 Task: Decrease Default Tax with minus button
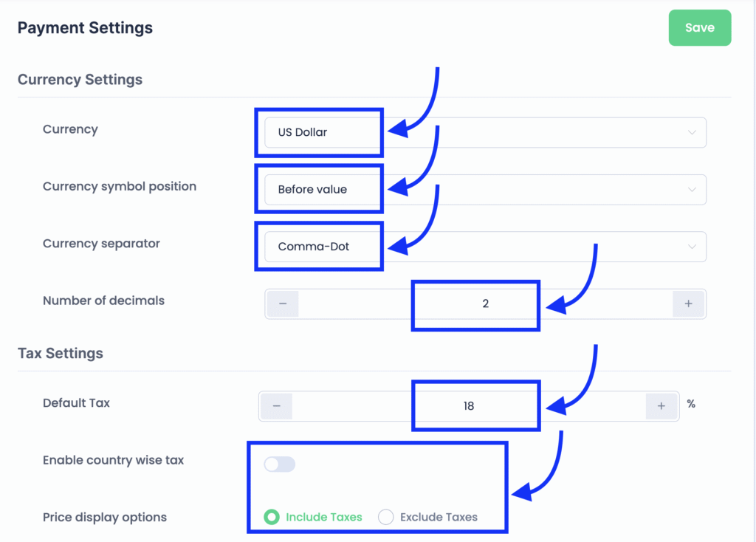point(276,406)
